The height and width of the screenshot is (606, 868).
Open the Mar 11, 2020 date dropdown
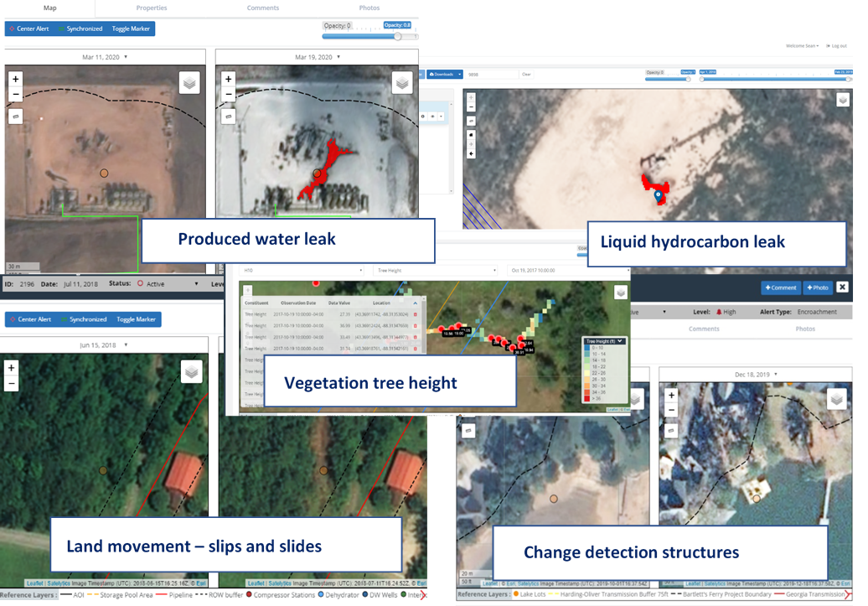tap(105, 57)
